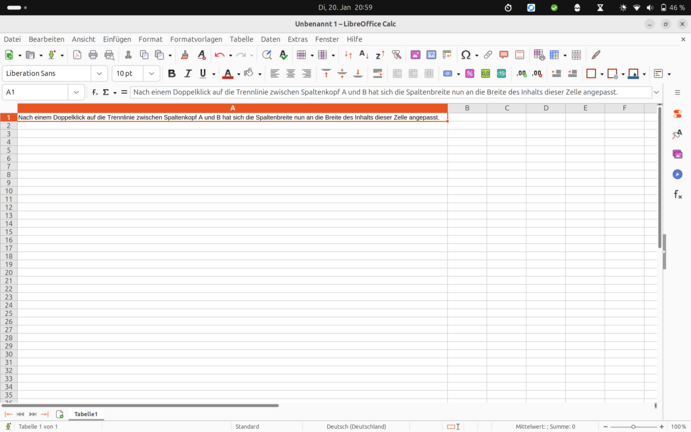This screenshot has height=432, width=691.
Task: Expand the font size dropdown showing 10 pt
Action: coord(151,73)
